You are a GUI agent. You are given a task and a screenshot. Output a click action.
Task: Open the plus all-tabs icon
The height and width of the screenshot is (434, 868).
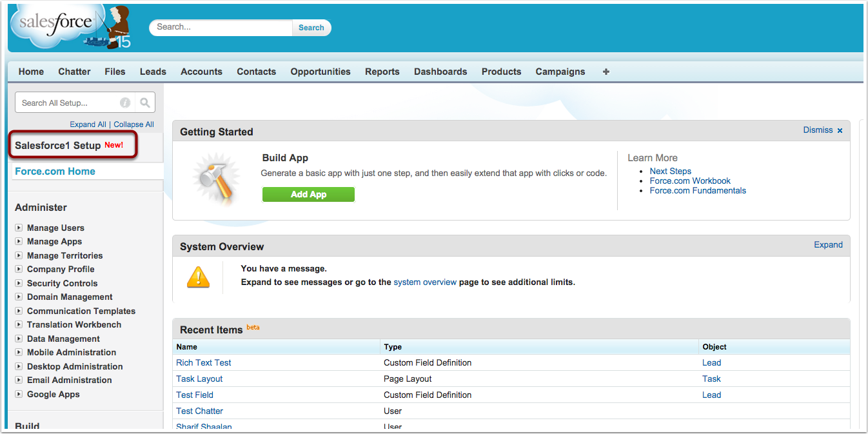click(606, 72)
